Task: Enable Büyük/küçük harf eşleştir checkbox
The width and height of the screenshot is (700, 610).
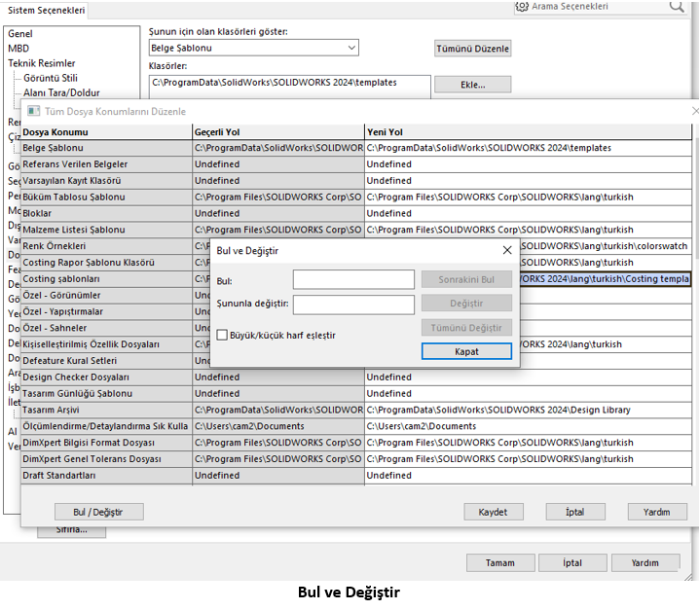Action: (x=222, y=335)
